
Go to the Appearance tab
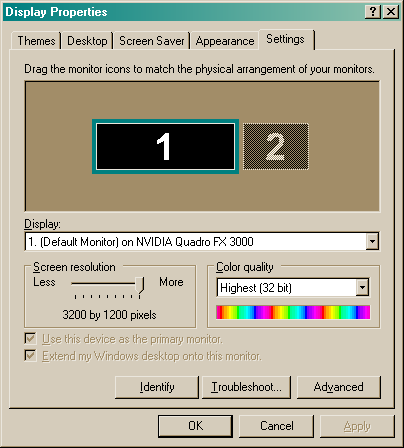(x=225, y=41)
